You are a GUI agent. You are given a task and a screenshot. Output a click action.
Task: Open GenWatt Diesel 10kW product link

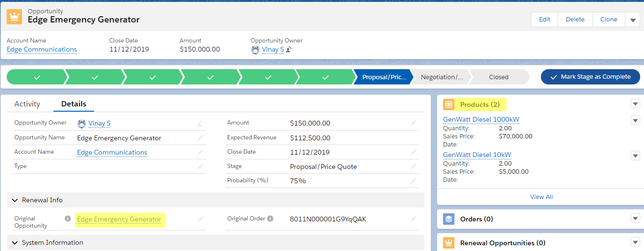pyautogui.click(x=477, y=155)
